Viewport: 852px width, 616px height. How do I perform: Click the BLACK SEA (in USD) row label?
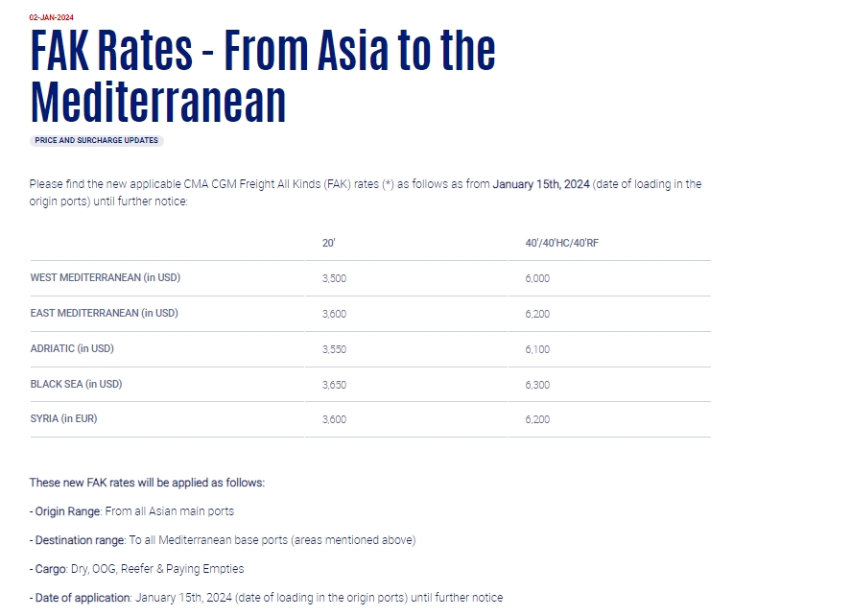pyautogui.click(x=76, y=384)
